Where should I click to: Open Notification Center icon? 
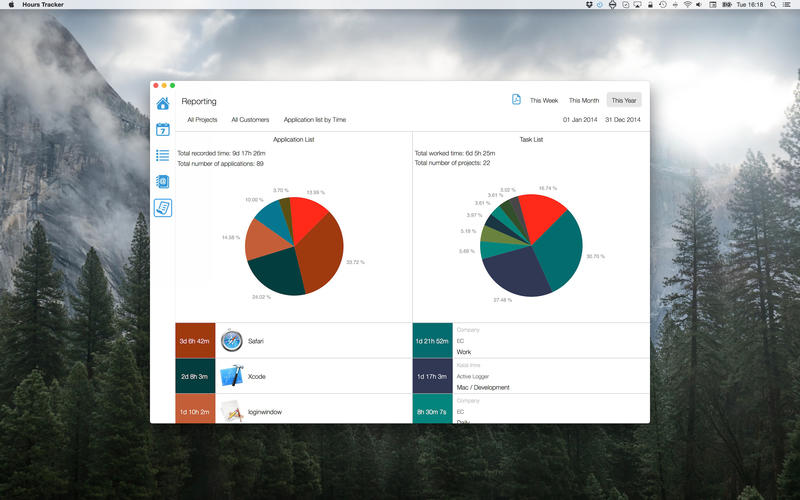787,5
